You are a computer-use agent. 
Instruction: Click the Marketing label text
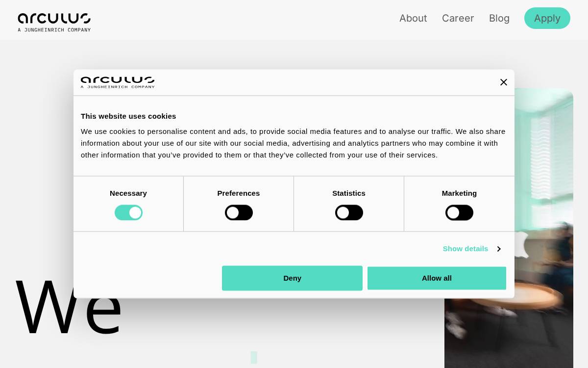click(x=459, y=193)
